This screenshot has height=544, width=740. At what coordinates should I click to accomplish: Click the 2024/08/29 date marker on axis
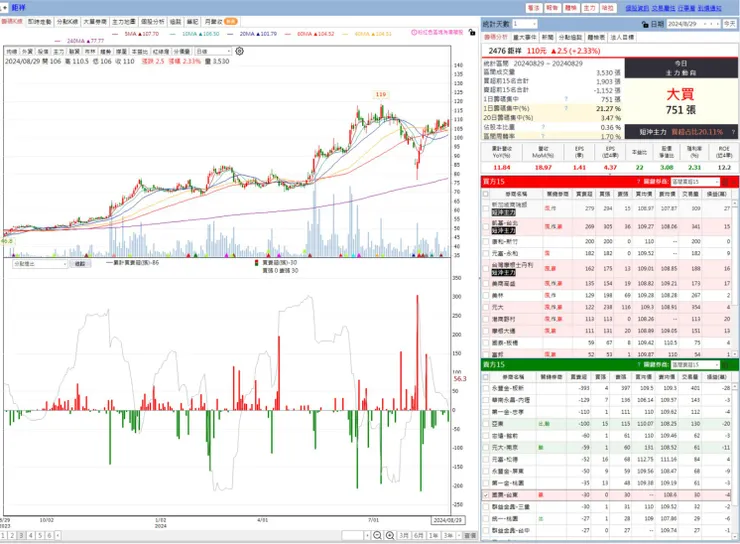point(448,520)
